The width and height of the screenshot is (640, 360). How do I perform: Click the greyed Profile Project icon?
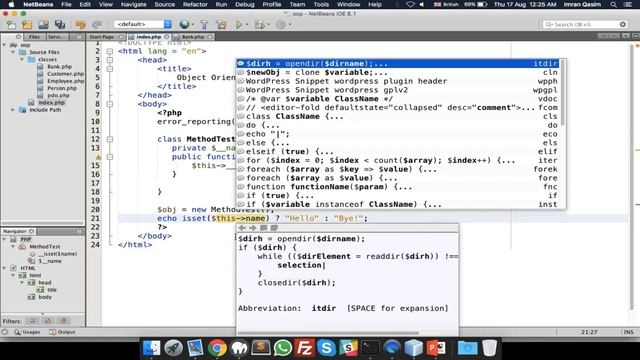click(280, 24)
